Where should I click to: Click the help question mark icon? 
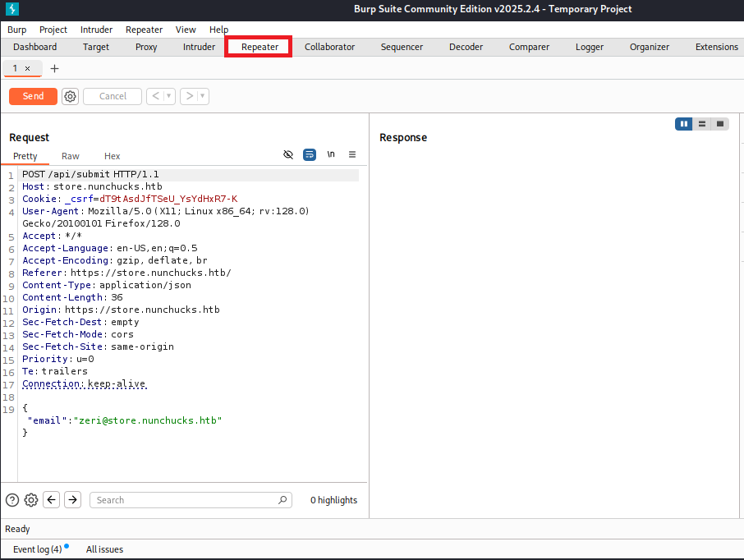click(x=12, y=499)
